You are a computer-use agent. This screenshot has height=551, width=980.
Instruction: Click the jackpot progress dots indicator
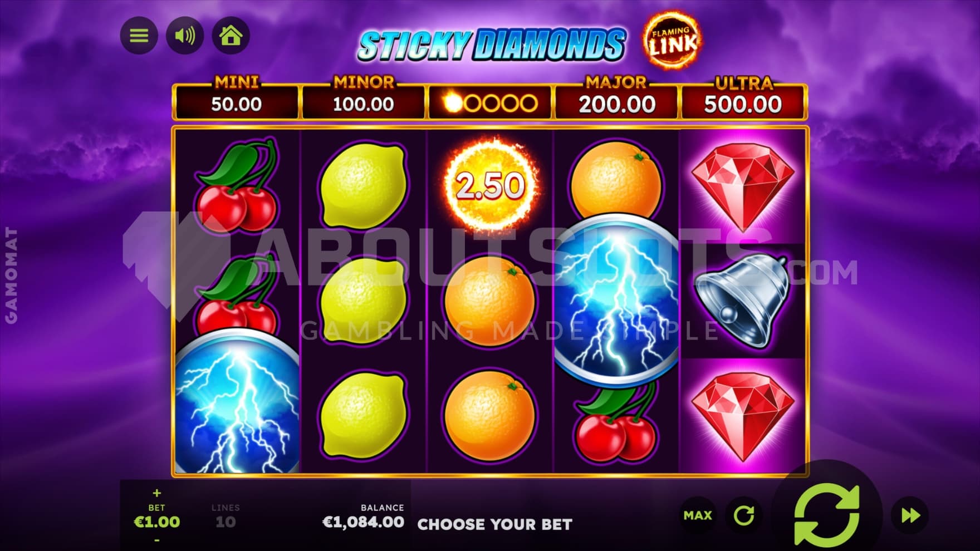[x=490, y=103]
